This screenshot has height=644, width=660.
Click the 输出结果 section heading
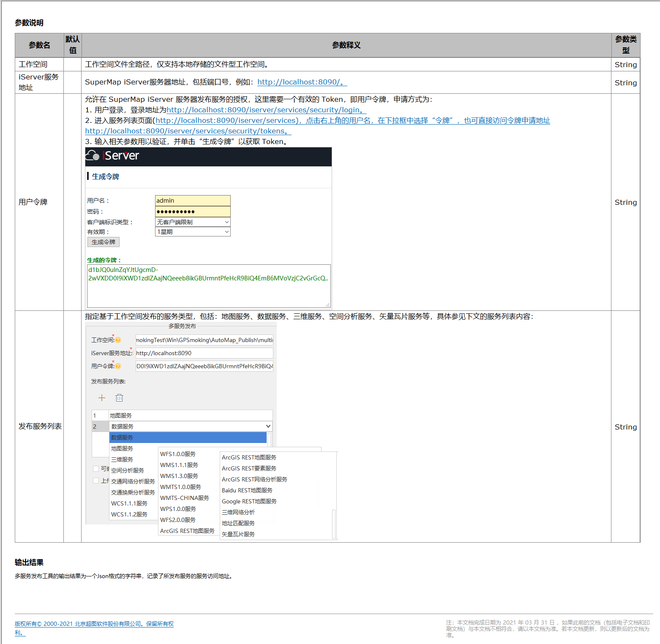click(29, 562)
